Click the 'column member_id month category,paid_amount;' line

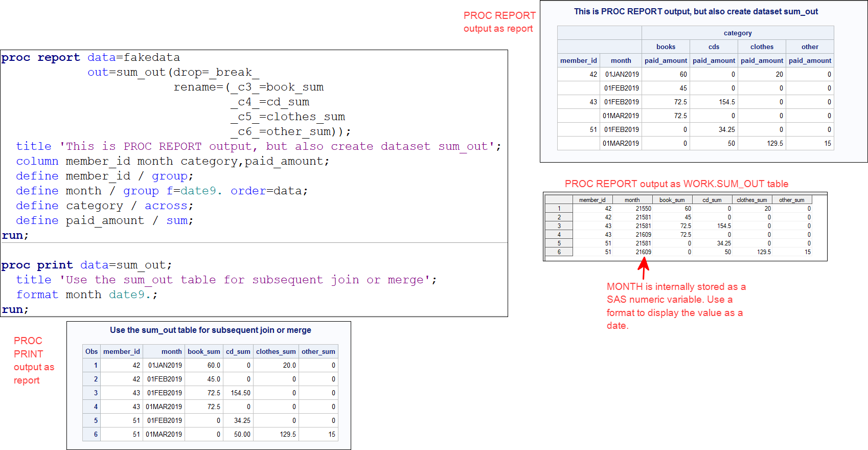coord(173,162)
